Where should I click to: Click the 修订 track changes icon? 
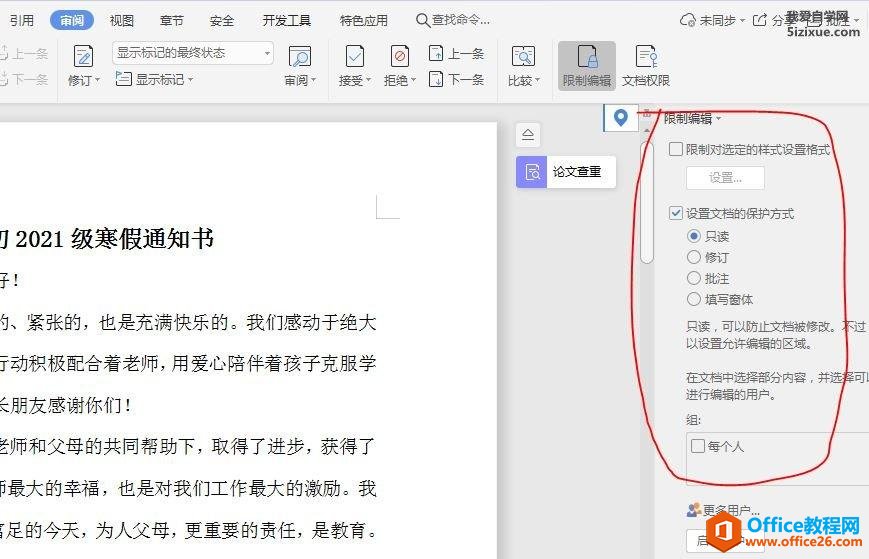click(x=84, y=57)
